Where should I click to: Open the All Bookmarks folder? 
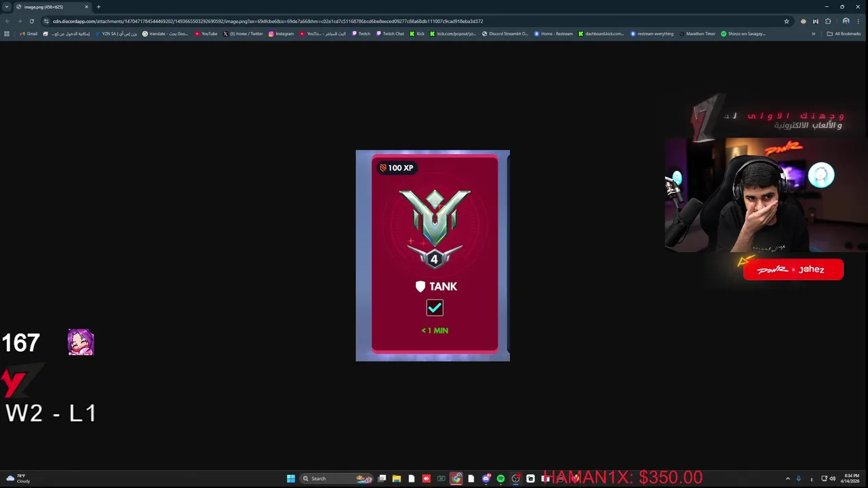point(844,34)
